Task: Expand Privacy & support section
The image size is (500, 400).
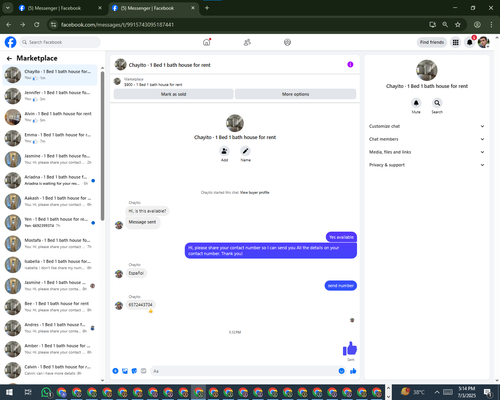Action: [x=426, y=165]
